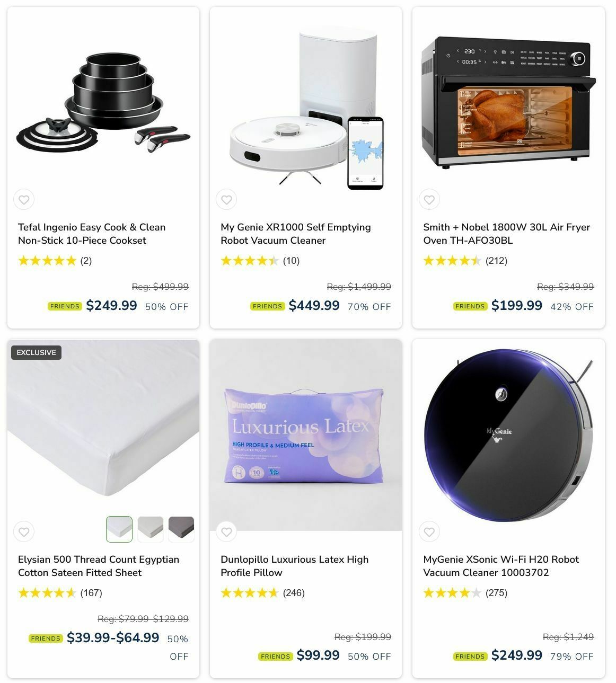The height and width of the screenshot is (683, 616).
Task: Choose light grey fitted sheet swatch
Action: (x=151, y=529)
